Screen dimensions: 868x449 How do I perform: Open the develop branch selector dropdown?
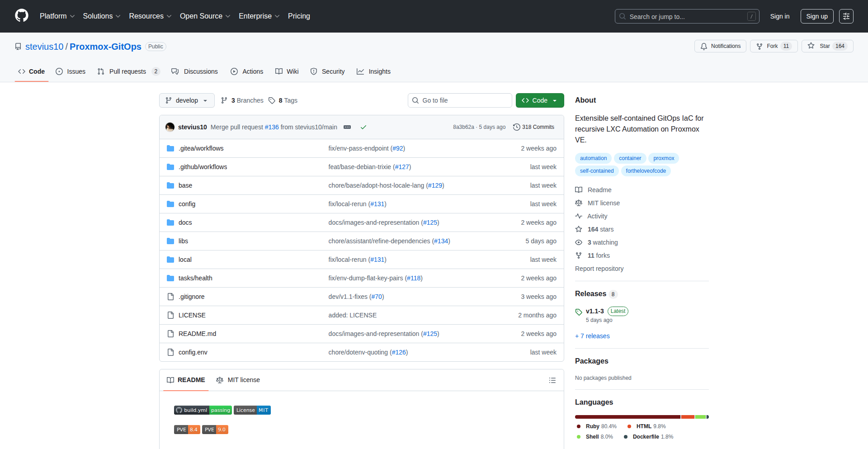[x=187, y=100]
